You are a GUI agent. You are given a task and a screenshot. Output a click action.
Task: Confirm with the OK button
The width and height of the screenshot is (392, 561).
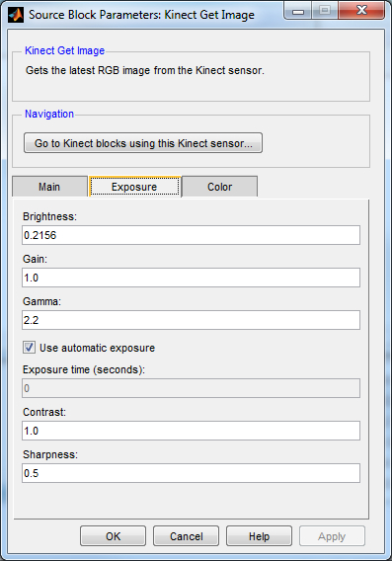tap(113, 536)
